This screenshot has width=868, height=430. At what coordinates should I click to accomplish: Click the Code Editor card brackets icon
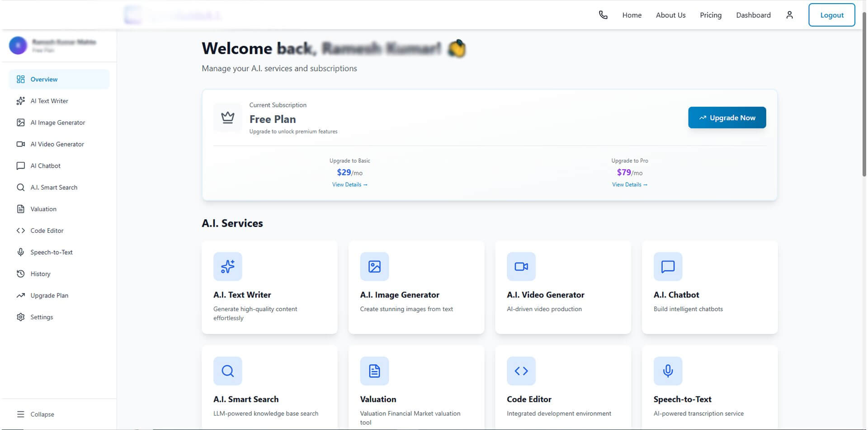(x=521, y=371)
